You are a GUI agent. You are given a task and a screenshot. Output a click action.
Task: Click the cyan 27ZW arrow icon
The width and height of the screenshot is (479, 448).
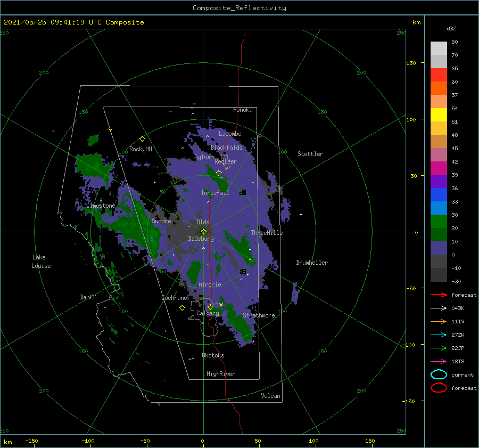[x=439, y=335]
